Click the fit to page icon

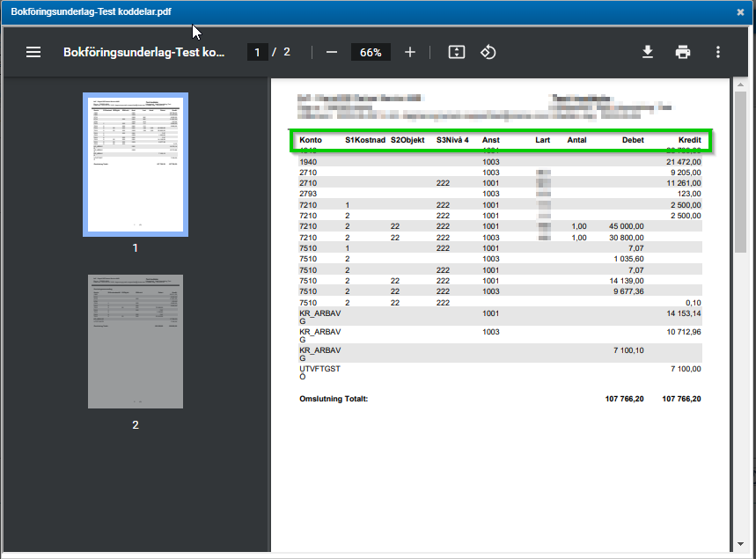(456, 52)
